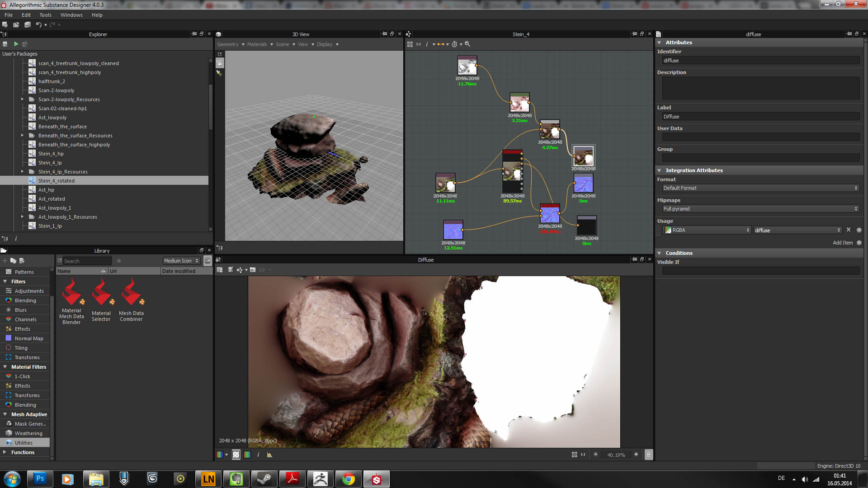Viewport: 868px width, 488px height.
Task: Open the Windows menu
Action: pyautogui.click(x=71, y=15)
